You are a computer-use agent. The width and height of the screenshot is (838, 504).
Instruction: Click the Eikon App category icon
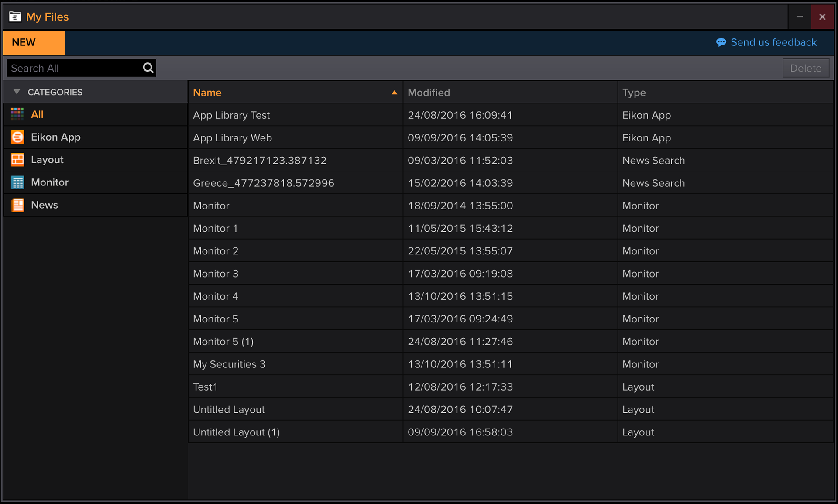(x=17, y=137)
